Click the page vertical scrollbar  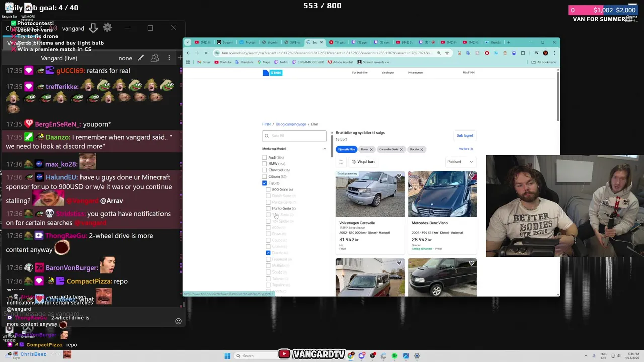(557, 96)
